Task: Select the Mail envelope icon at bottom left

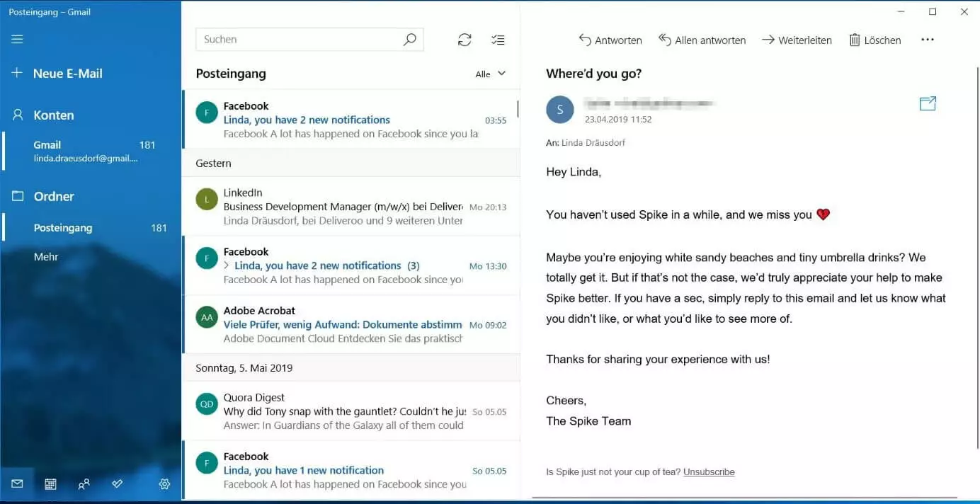Action: click(17, 483)
